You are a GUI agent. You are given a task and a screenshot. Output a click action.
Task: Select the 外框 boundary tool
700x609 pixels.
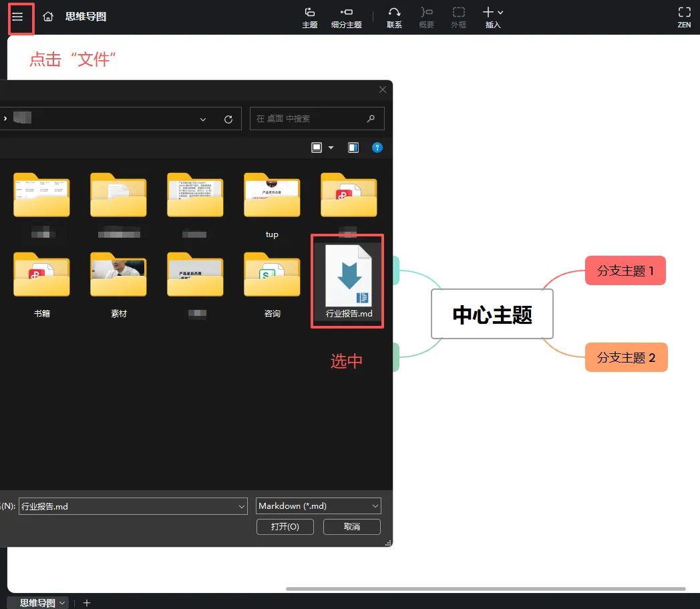tap(458, 17)
